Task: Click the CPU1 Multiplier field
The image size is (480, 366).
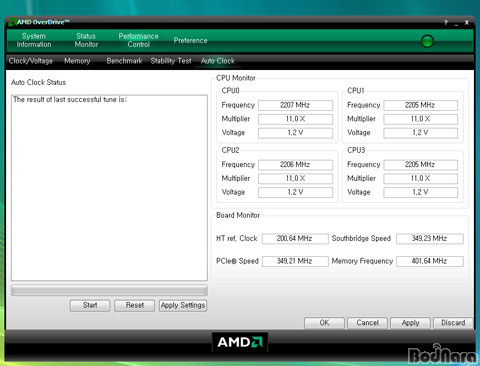Action: (420, 119)
